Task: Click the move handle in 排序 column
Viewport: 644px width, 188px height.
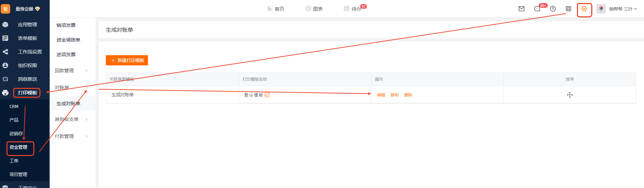Action: pos(570,95)
